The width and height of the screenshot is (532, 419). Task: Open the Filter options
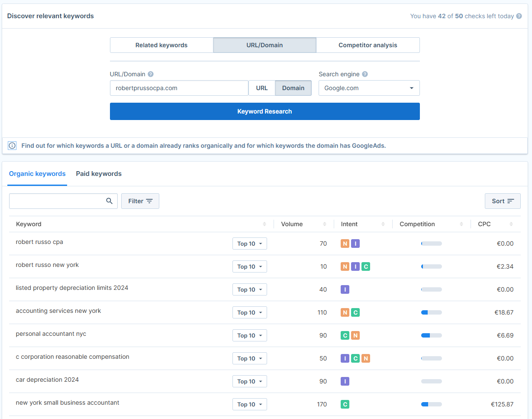140,201
